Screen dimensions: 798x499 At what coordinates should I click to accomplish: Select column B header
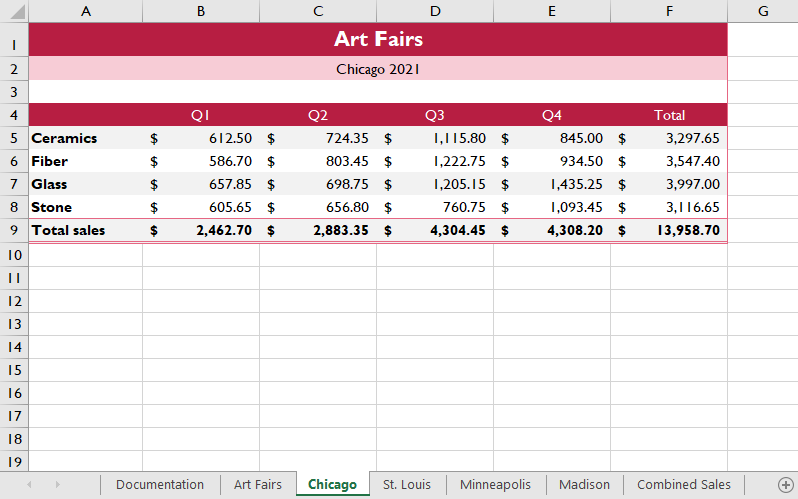201,11
